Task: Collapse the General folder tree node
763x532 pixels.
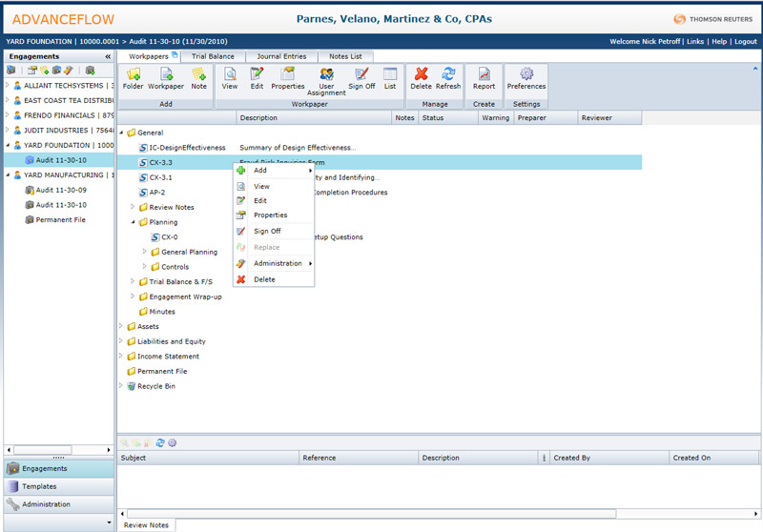Action: pyautogui.click(x=121, y=133)
